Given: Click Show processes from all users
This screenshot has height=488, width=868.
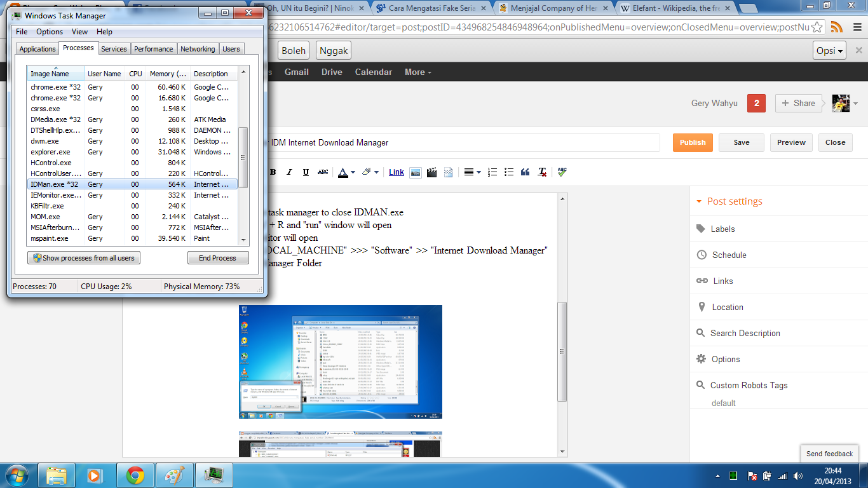Looking at the screenshot, I should coord(84,258).
